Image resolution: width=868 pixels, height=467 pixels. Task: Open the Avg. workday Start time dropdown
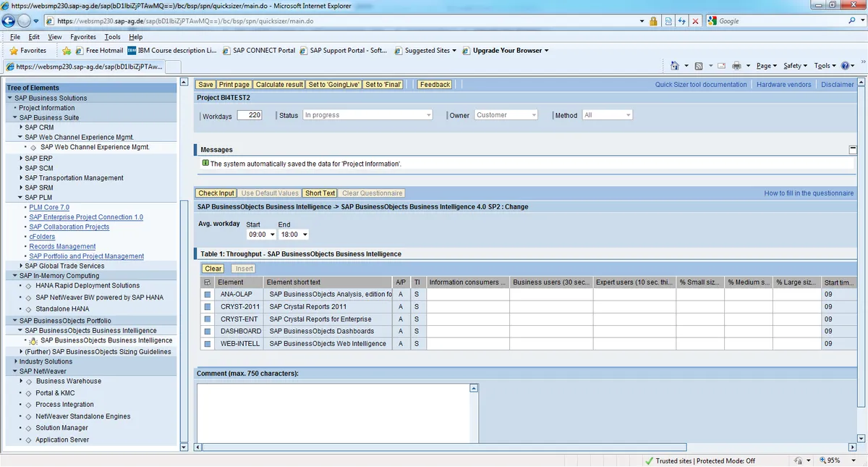[x=262, y=235]
